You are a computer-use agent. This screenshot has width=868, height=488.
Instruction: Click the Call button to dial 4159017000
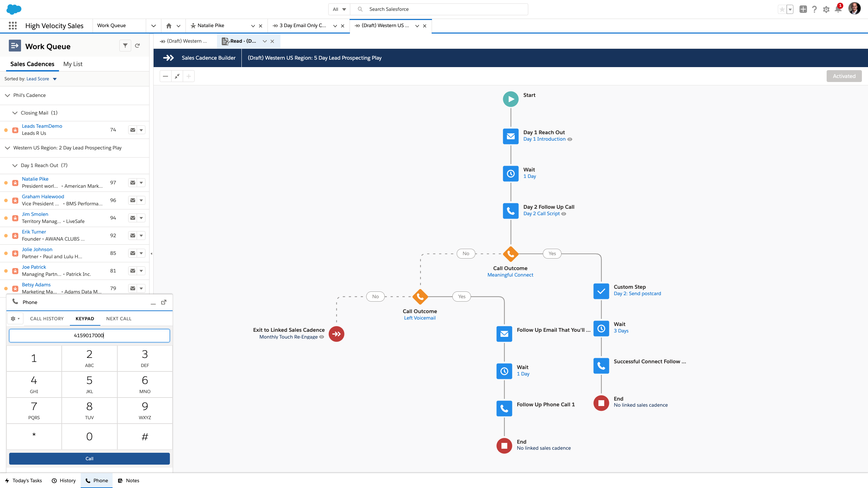(x=89, y=458)
